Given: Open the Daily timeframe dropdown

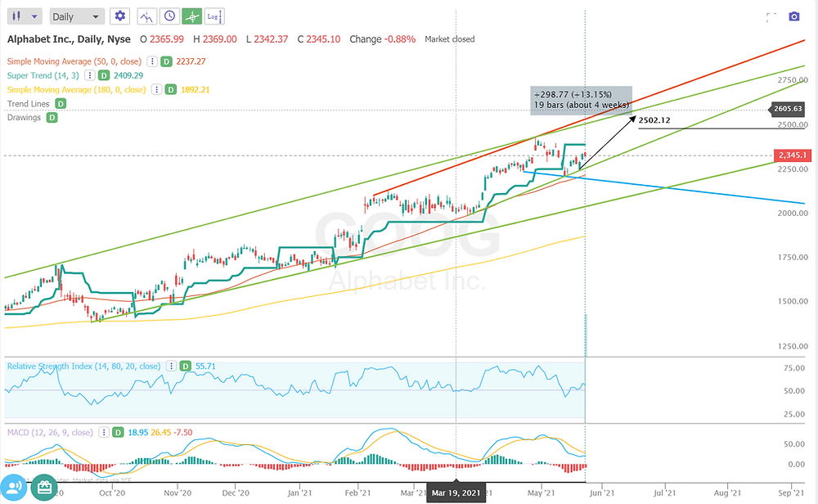Looking at the screenshot, I should pyautogui.click(x=77, y=16).
